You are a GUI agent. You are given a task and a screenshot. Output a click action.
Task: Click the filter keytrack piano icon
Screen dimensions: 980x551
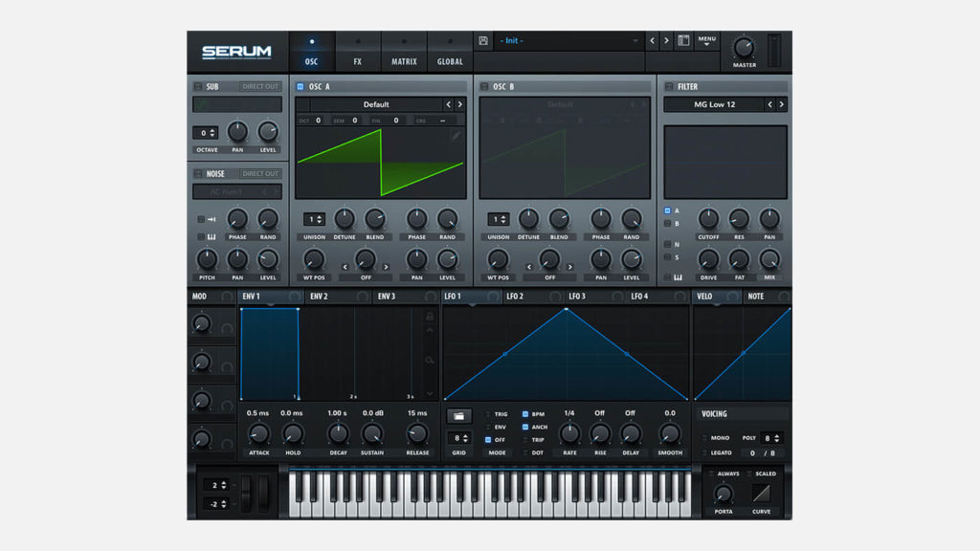point(679,277)
